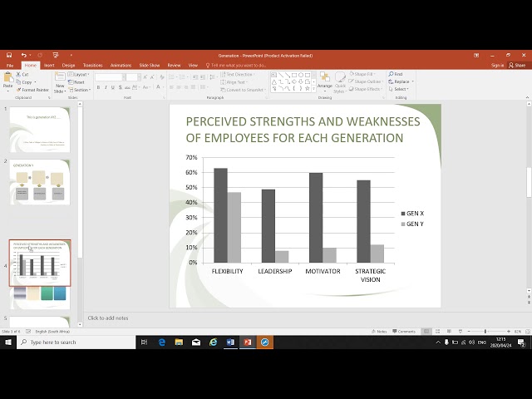532x399 pixels.
Task: Switch to the Animations tab
Action: coord(121,65)
